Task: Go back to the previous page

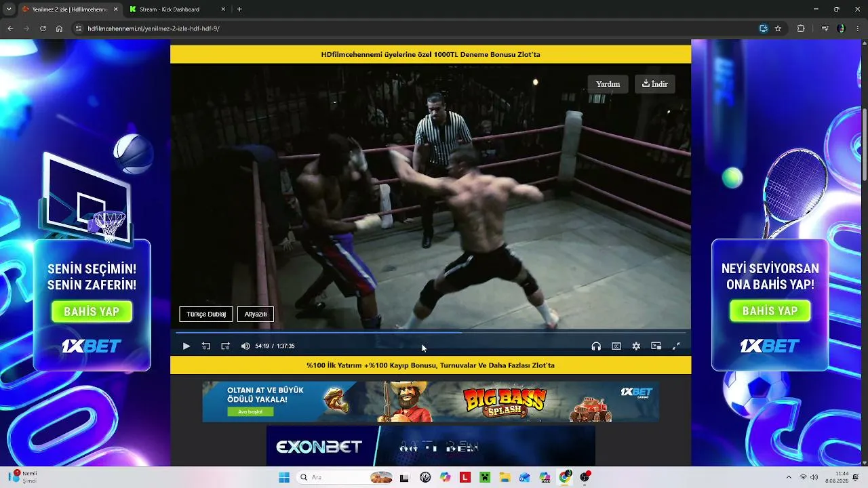Action: (x=10, y=28)
